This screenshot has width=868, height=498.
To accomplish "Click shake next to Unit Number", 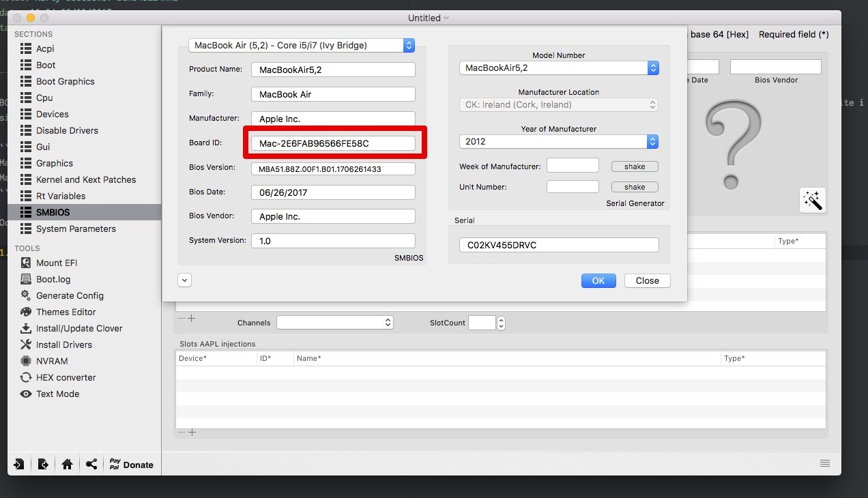I will click(635, 187).
